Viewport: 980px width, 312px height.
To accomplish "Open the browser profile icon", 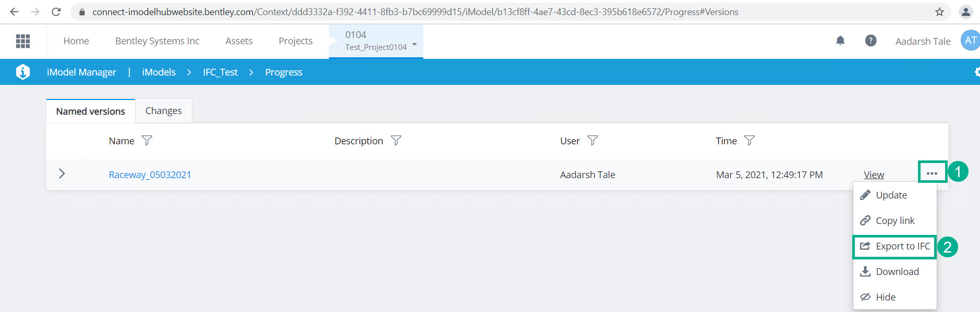I will (966, 11).
